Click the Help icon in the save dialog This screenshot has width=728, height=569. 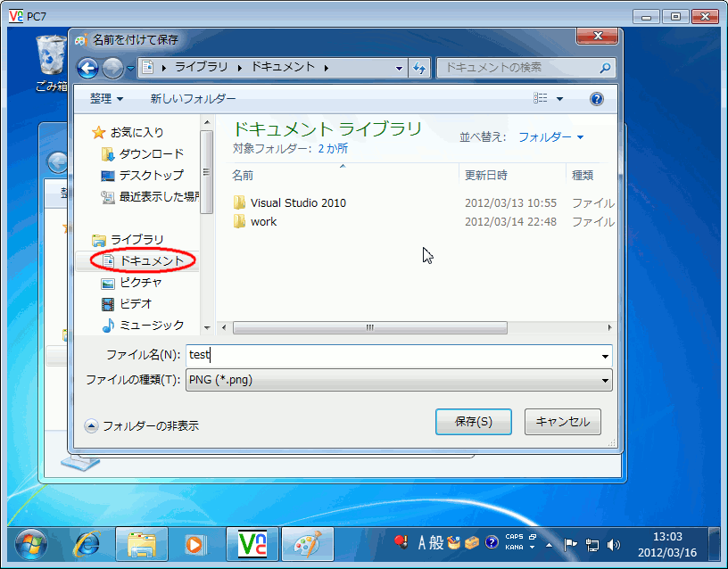pyautogui.click(x=596, y=99)
